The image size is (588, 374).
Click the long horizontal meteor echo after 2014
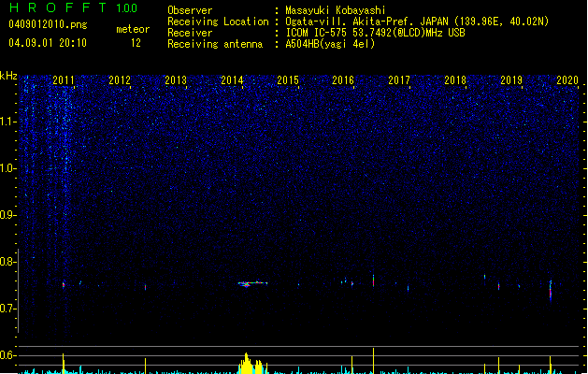pyautogui.click(x=252, y=283)
